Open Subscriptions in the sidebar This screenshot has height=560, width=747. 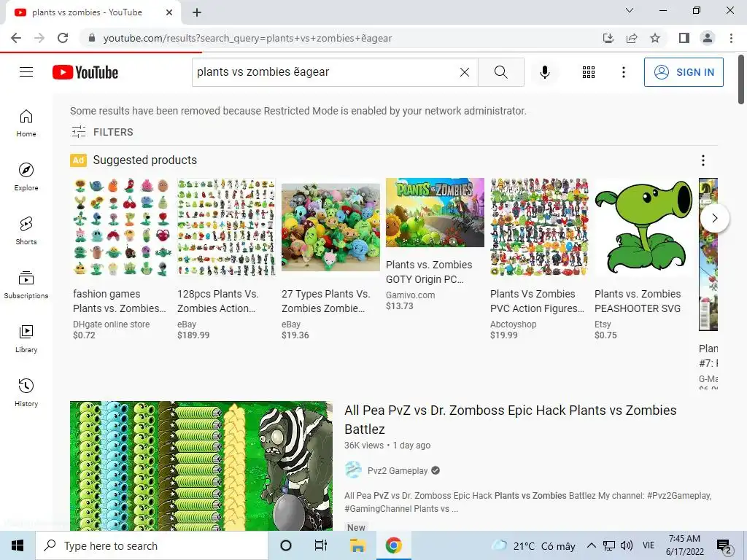point(26,284)
